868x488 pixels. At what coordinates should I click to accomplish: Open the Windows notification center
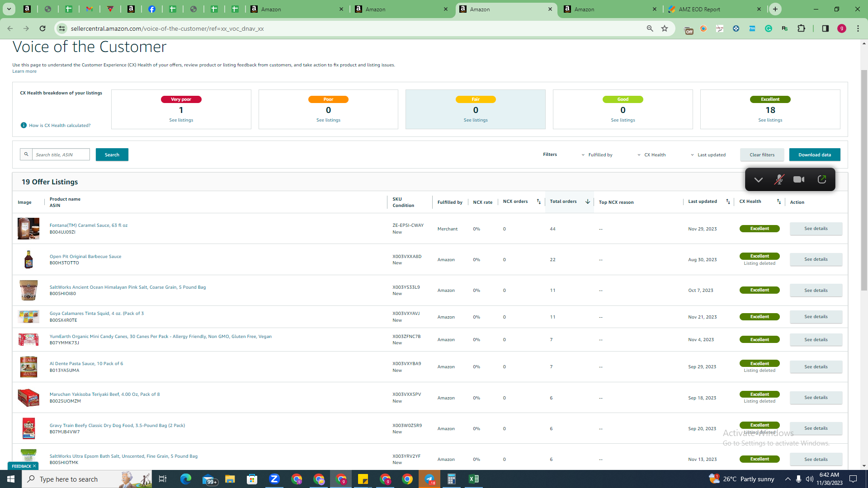853,479
